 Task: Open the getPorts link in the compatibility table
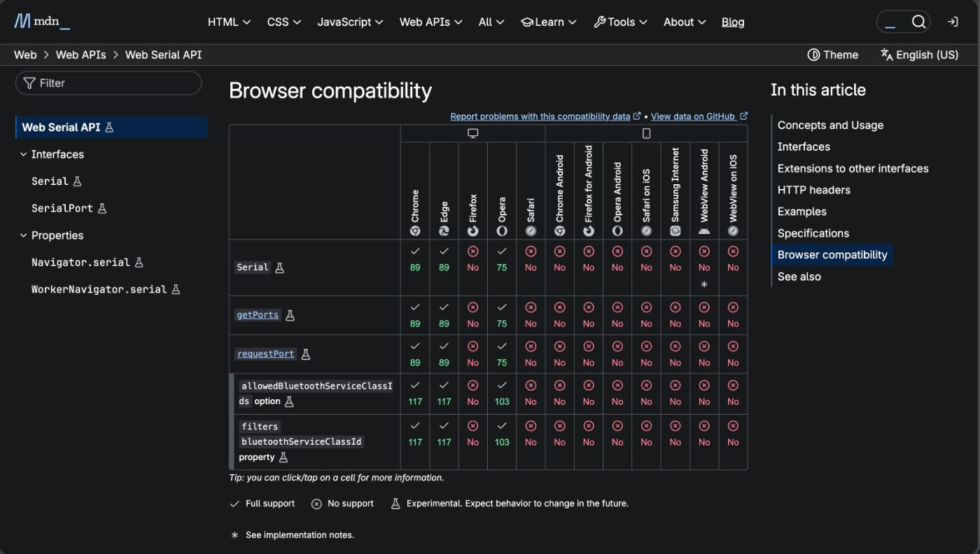click(258, 314)
